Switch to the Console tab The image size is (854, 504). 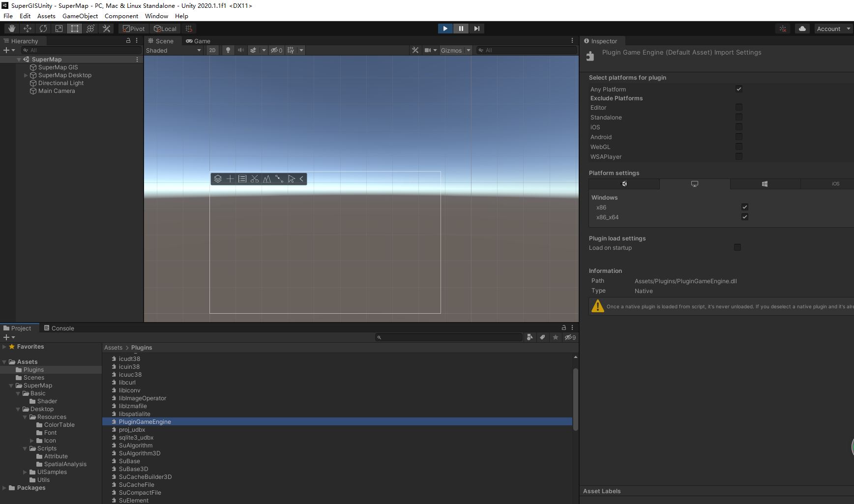59,328
